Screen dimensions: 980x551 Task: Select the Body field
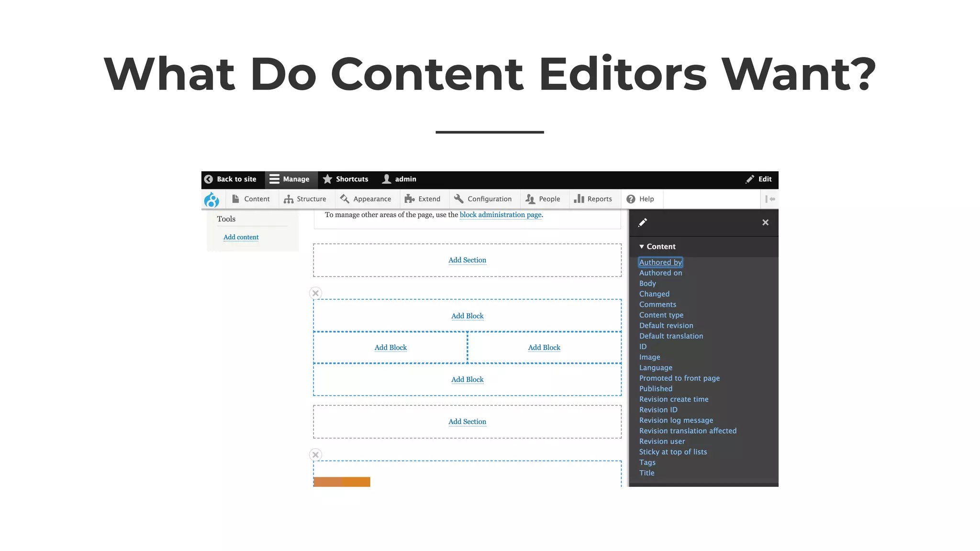pos(647,284)
